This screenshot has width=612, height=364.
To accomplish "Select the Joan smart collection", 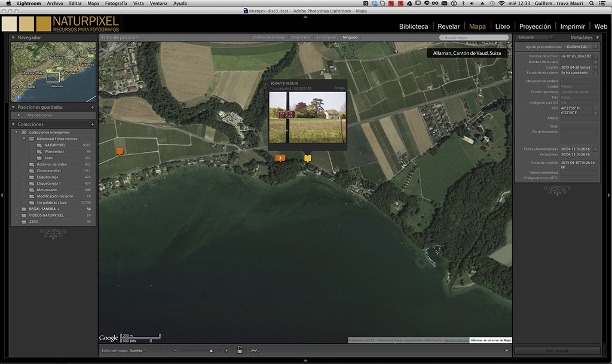I will pos(48,158).
